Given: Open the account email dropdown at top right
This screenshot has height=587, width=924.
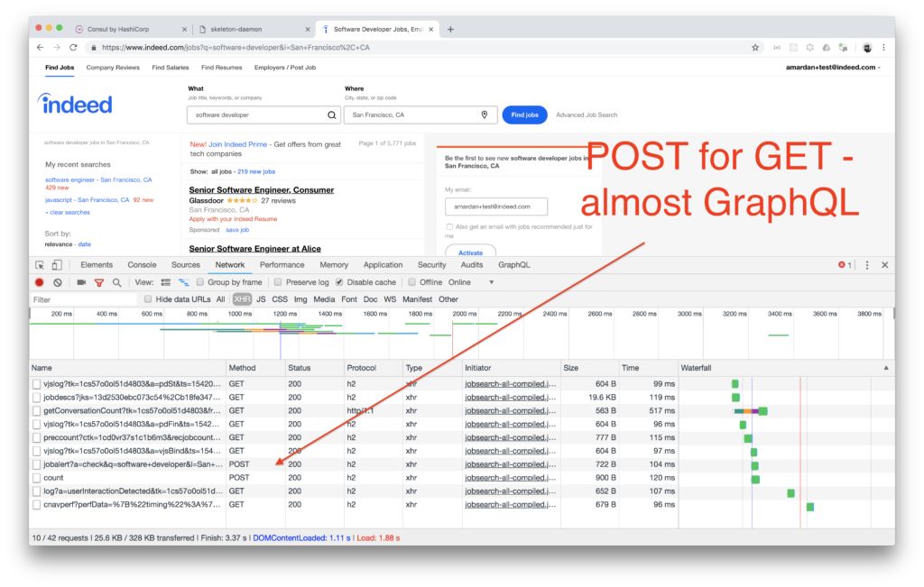Looking at the screenshot, I should point(833,67).
